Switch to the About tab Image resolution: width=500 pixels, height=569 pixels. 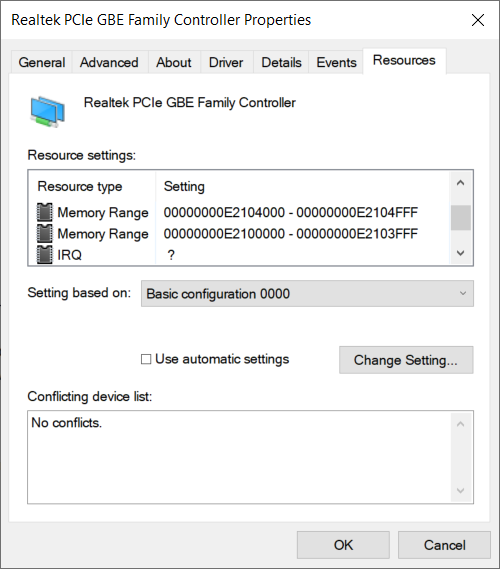pos(174,62)
